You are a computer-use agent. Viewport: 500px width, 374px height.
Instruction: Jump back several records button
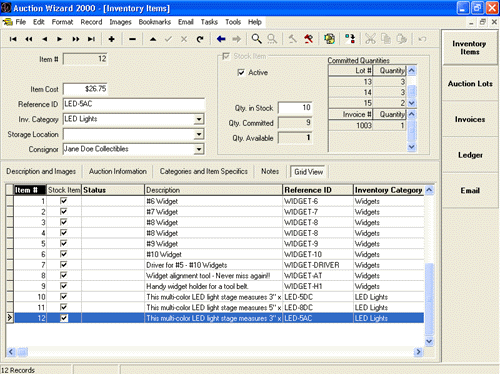pos(29,39)
